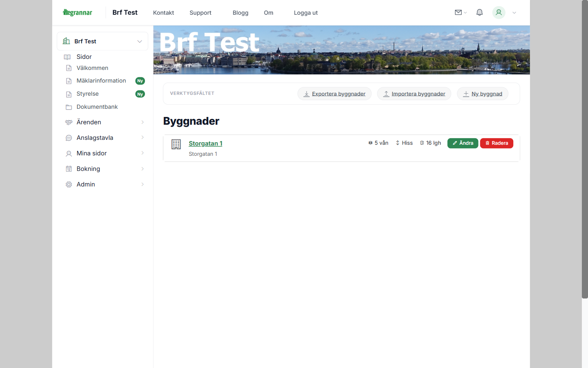Click the Ny badge next to Styrelse
The height and width of the screenshot is (368, 588).
140,94
